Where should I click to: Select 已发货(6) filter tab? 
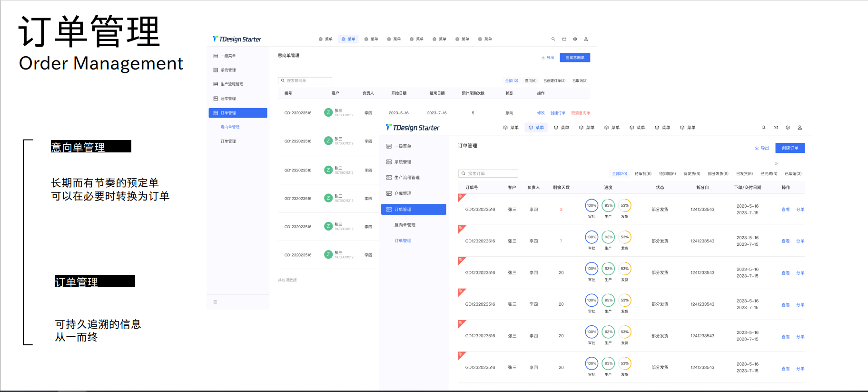tap(744, 174)
